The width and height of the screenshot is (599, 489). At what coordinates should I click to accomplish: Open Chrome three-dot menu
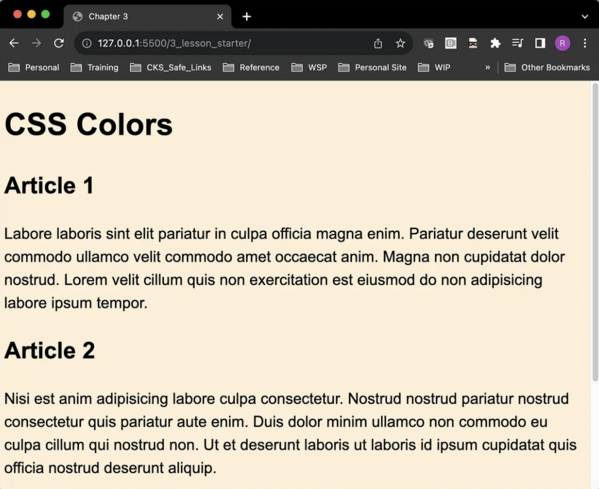click(585, 43)
